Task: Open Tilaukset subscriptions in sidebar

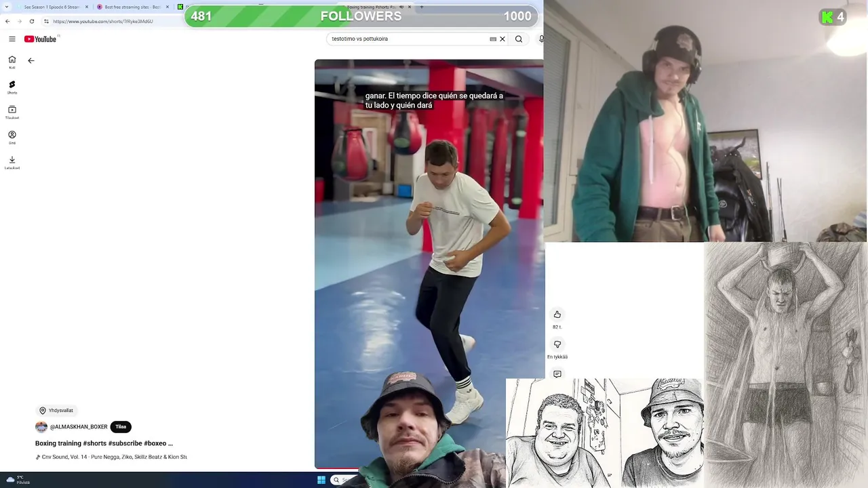Action: coord(12,113)
